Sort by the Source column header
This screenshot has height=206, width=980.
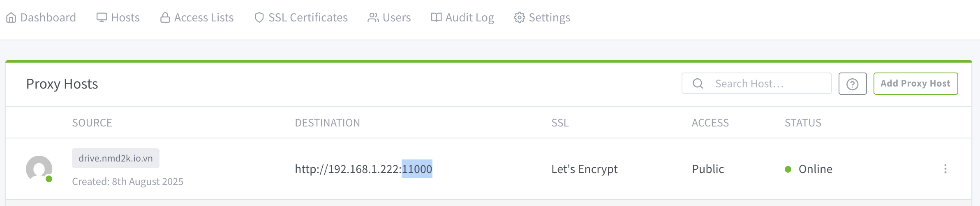[92, 123]
